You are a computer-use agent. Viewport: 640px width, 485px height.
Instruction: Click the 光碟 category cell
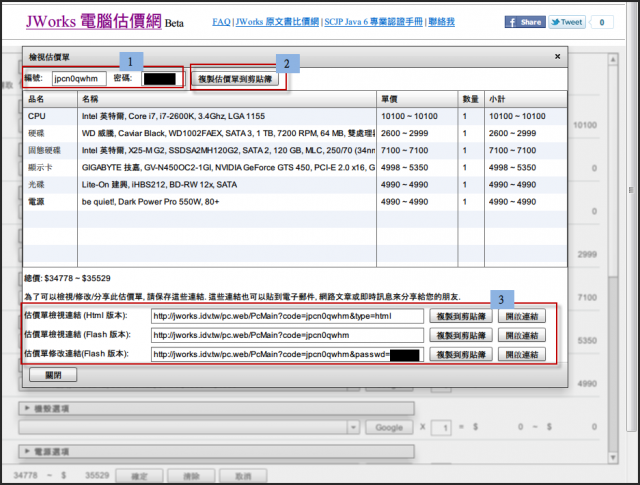click(50, 185)
